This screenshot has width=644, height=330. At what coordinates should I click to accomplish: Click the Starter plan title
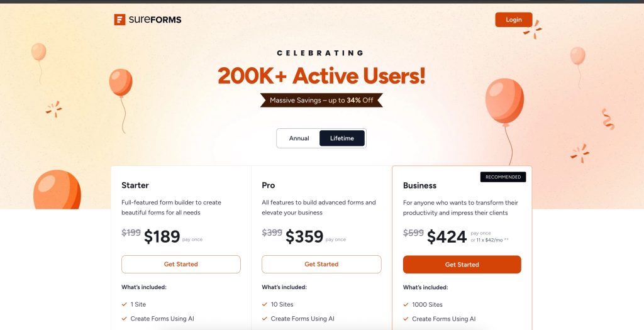click(x=135, y=185)
